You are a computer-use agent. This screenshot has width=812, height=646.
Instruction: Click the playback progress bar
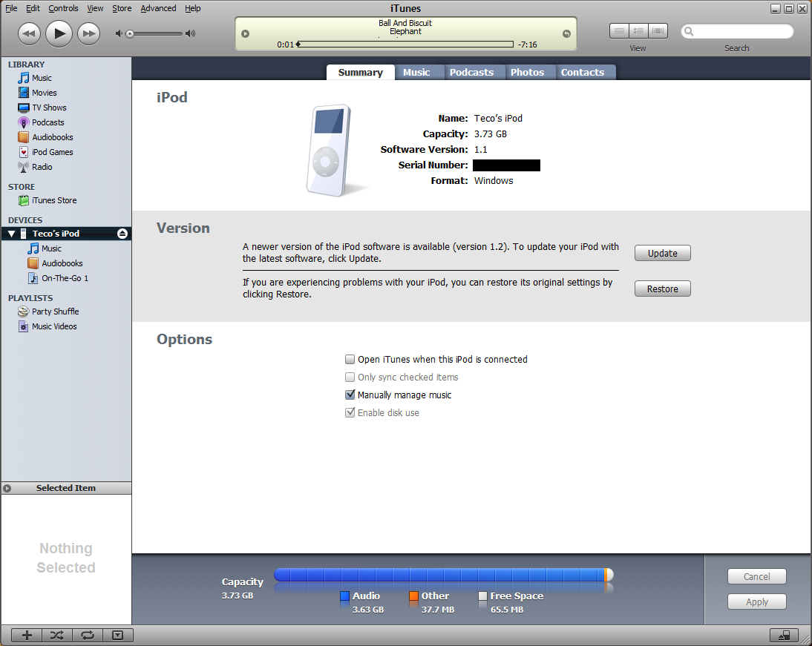coord(405,45)
